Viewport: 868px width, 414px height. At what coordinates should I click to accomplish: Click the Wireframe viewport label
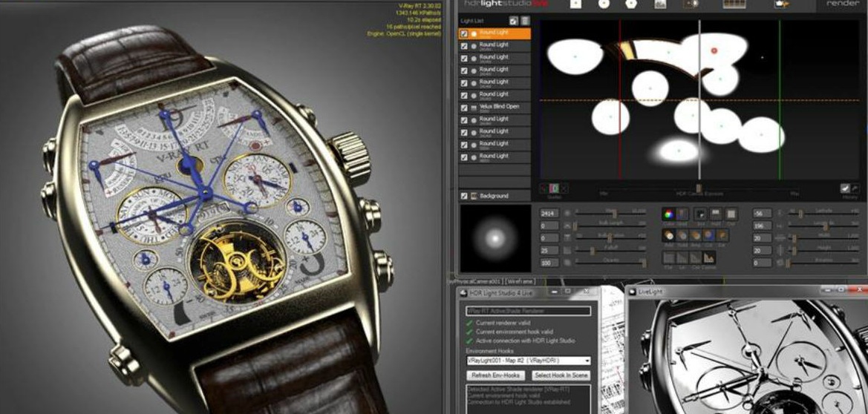pyautogui.click(x=521, y=282)
